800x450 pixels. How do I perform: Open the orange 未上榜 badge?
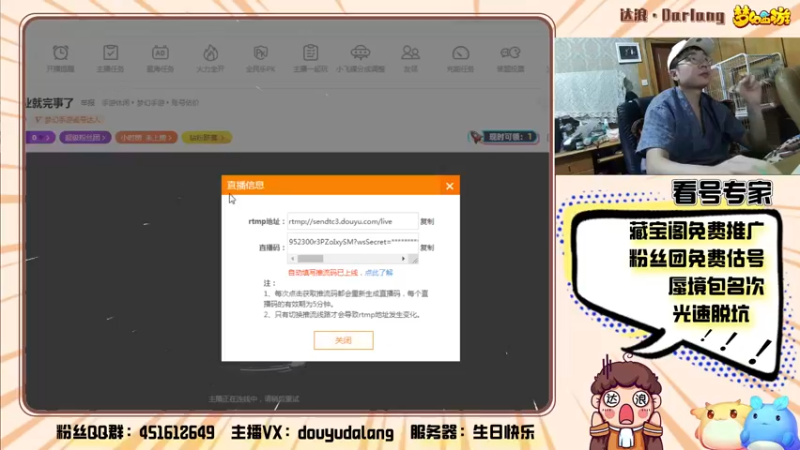point(146,137)
